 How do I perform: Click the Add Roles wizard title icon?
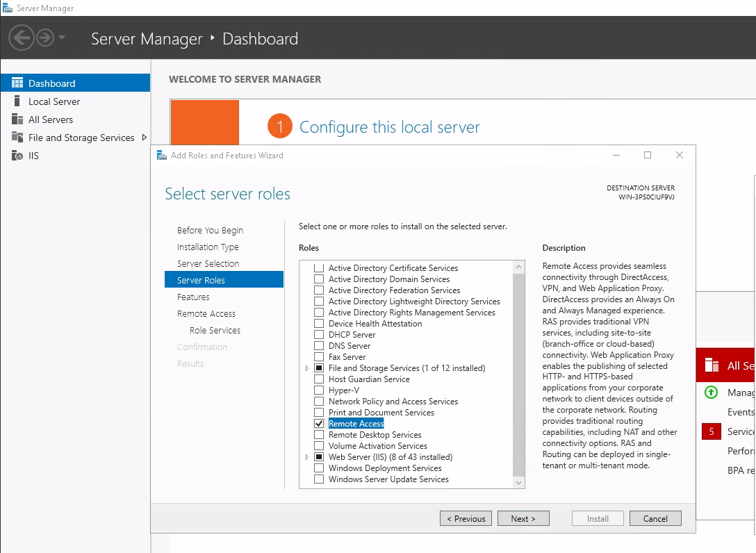click(162, 155)
